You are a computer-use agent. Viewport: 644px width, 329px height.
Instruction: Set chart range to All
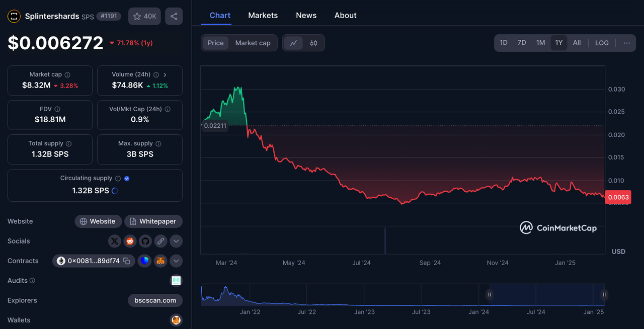coord(577,43)
